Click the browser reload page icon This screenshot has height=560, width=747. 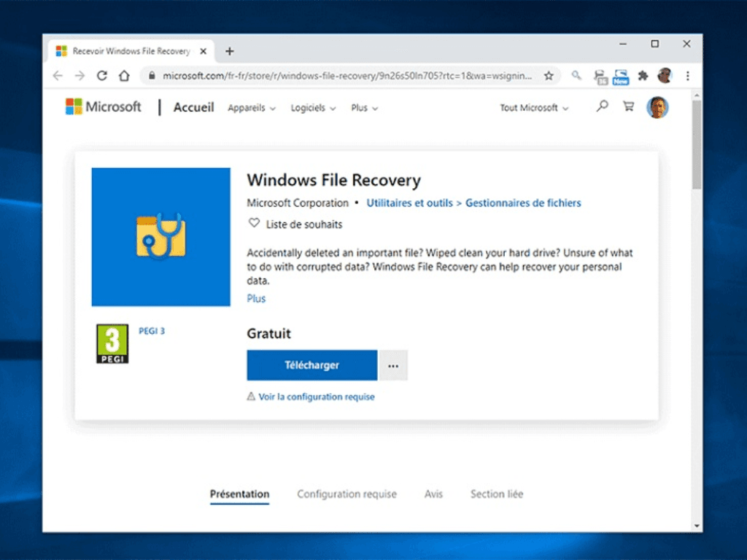(x=102, y=76)
